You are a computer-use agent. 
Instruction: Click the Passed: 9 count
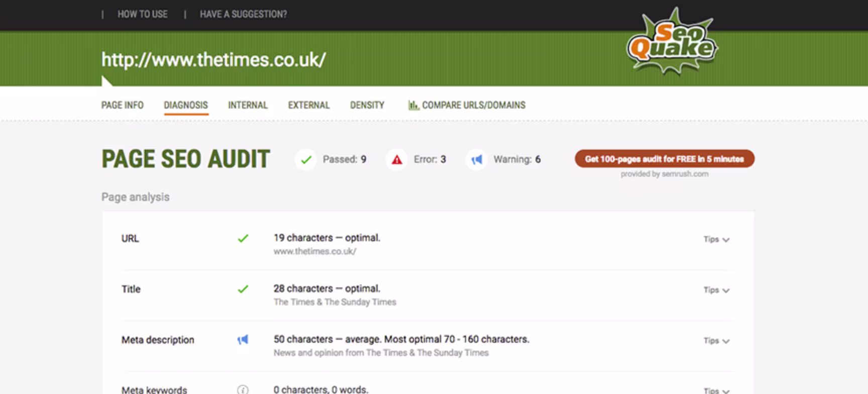point(345,159)
